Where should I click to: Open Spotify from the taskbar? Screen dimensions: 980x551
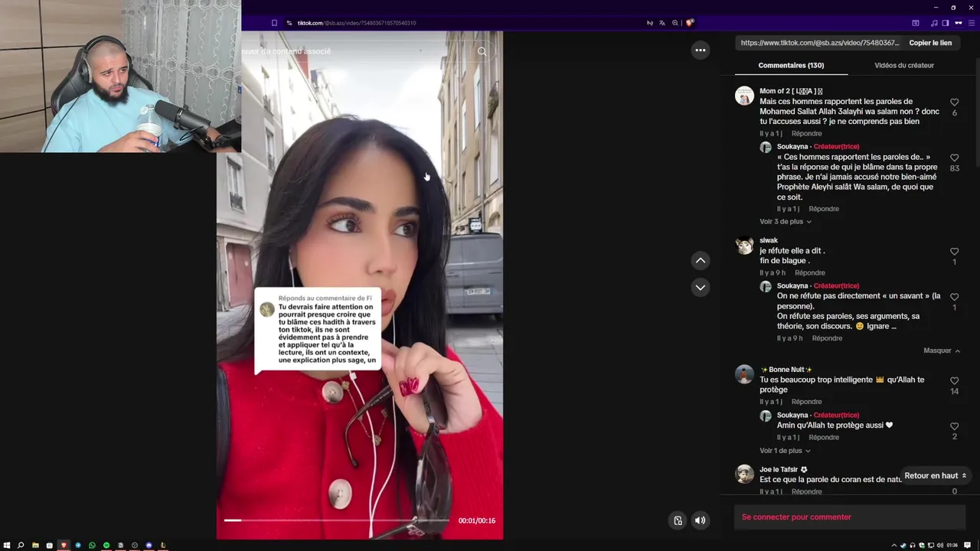click(x=106, y=546)
